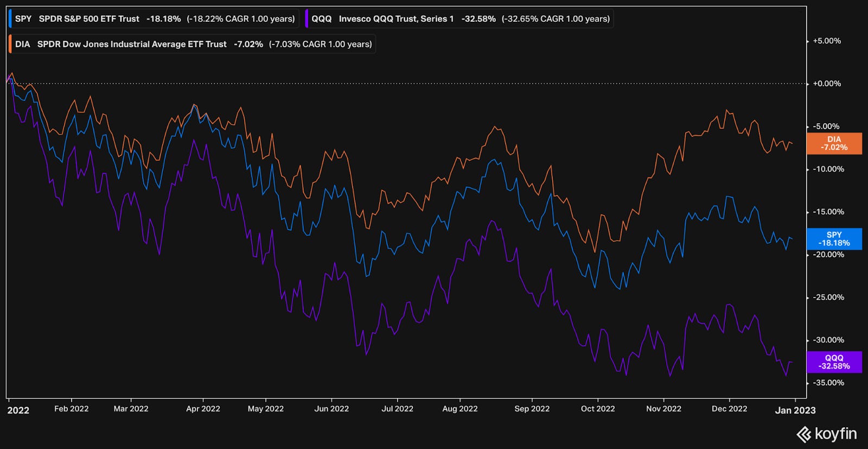868x449 pixels.
Task: Click the SPY legend entry
Action: point(153,18)
